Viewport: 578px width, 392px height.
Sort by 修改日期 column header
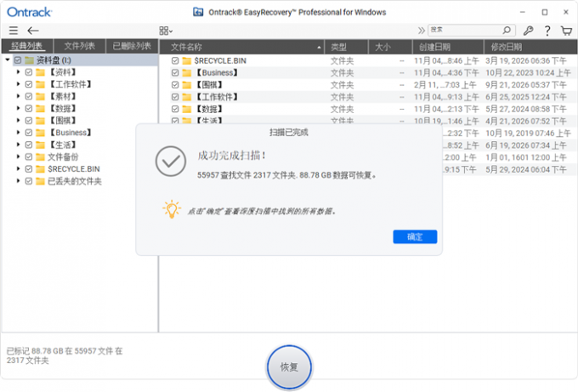click(530, 47)
